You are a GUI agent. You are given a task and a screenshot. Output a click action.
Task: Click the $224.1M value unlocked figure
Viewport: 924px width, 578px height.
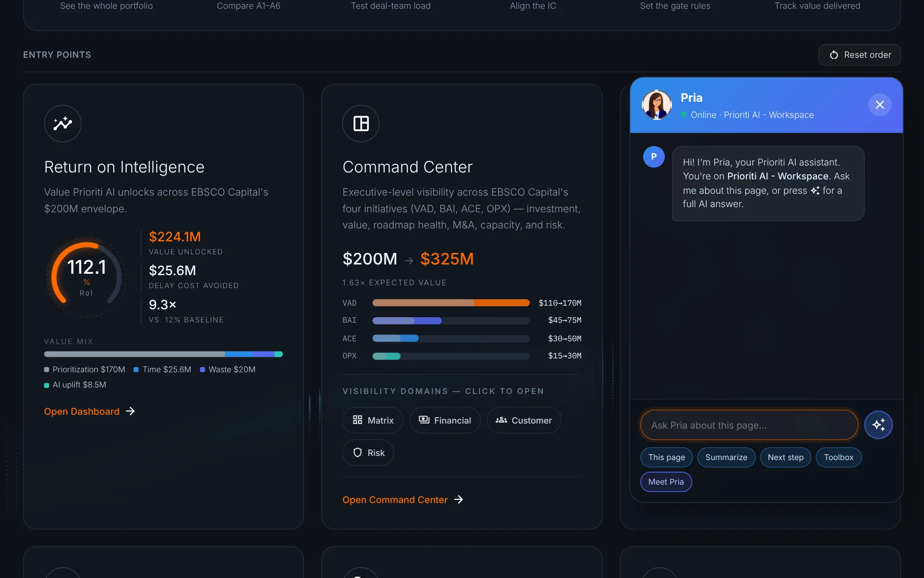175,237
